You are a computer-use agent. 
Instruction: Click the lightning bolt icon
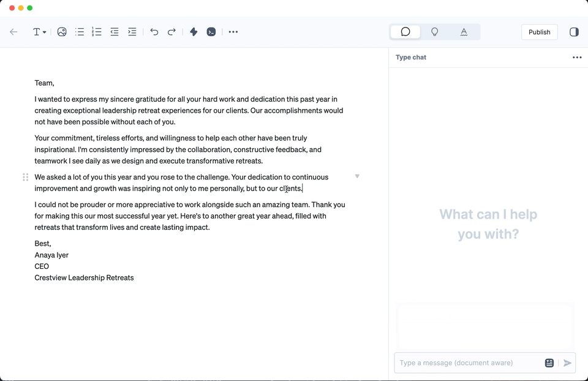coord(194,32)
